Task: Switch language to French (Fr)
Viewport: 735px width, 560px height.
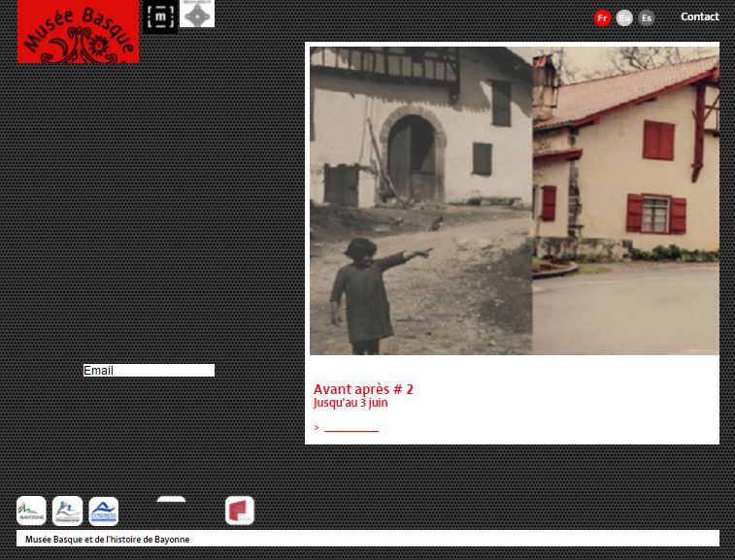Action: tap(602, 17)
